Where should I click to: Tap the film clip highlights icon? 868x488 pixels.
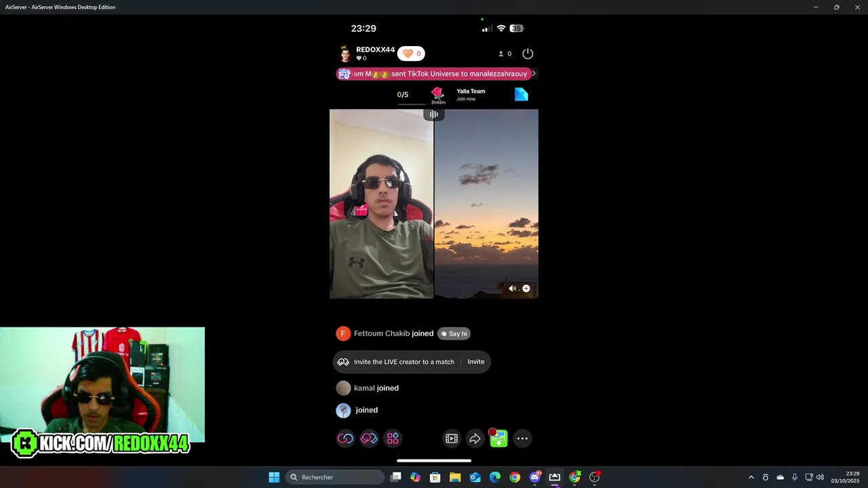452,439
